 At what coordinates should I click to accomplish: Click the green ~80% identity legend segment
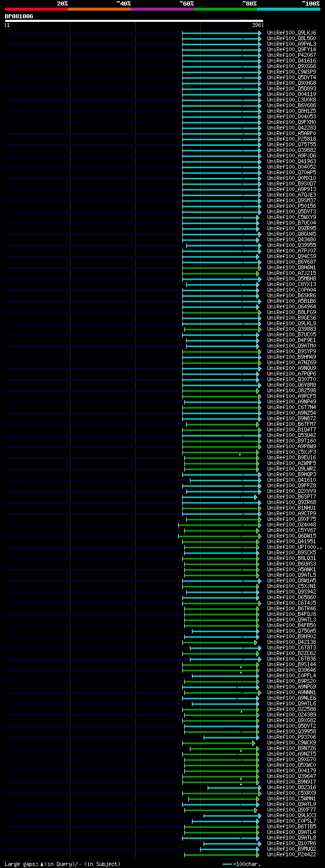tap(225, 9)
